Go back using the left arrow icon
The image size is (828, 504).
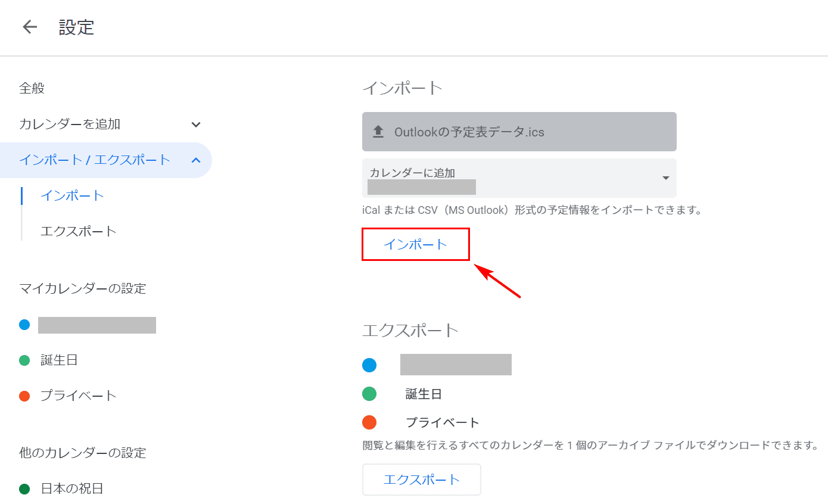[30, 27]
